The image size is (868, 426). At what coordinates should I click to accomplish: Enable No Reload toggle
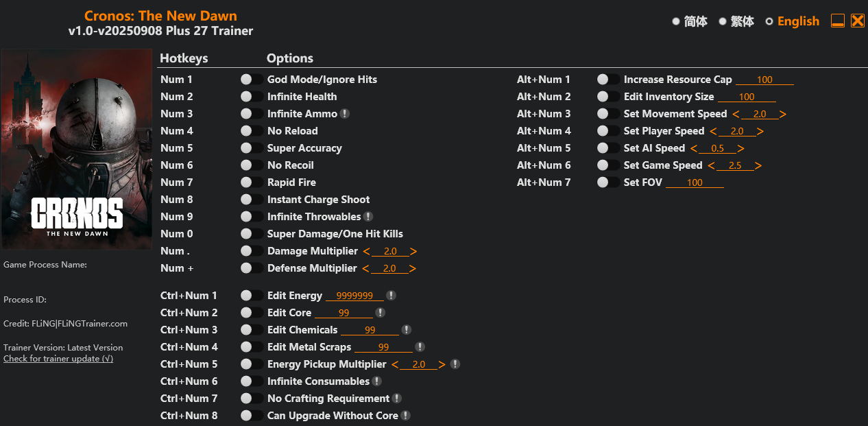pos(252,131)
